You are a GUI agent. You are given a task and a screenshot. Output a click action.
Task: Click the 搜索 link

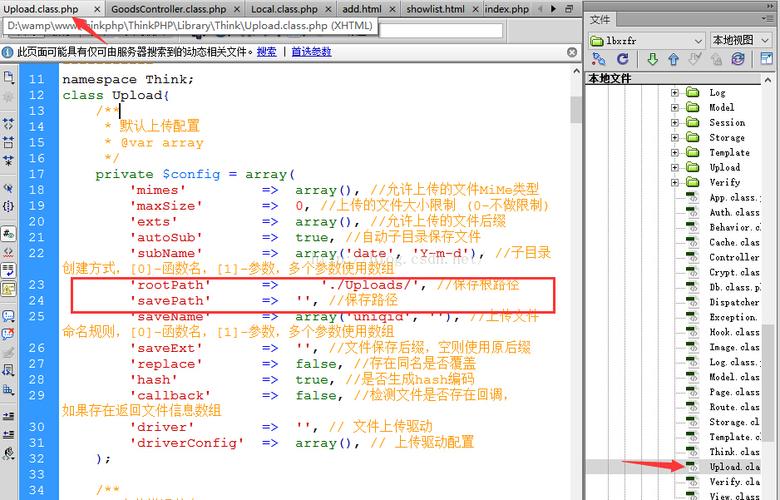(267, 52)
